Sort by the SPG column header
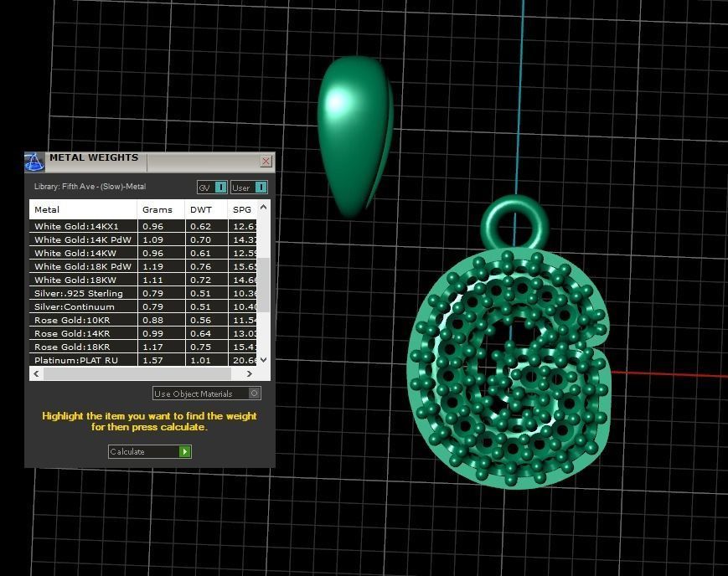Image resolution: width=728 pixels, height=576 pixels. (x=242, y=209)
